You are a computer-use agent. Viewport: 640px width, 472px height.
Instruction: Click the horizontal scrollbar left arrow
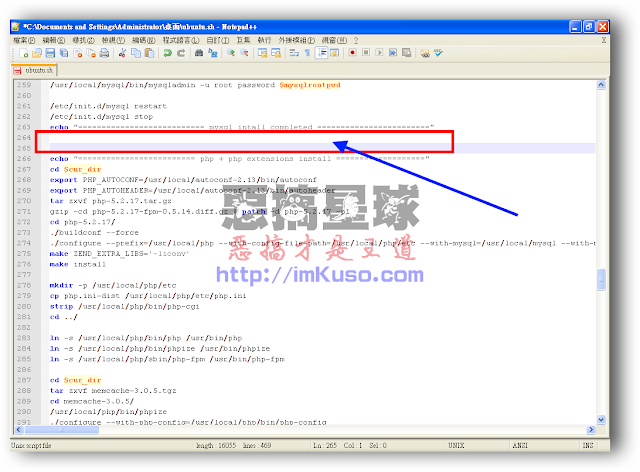click(19, 430)
